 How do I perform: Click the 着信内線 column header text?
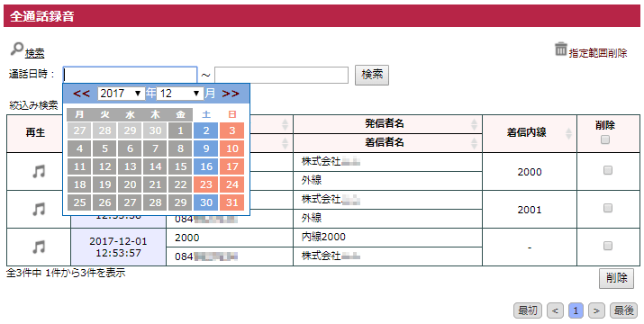click(527, 133)
